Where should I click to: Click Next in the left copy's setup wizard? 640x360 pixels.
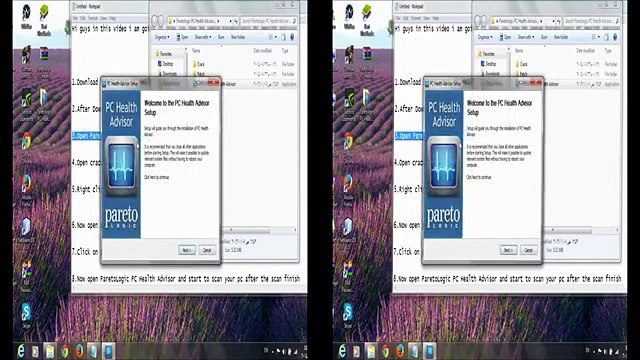(187, 250)
